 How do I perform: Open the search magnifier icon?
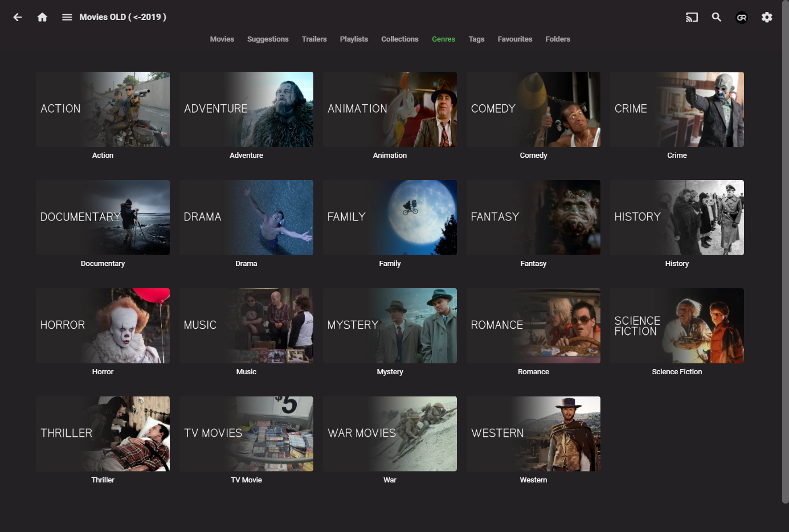tap(717, 17)
